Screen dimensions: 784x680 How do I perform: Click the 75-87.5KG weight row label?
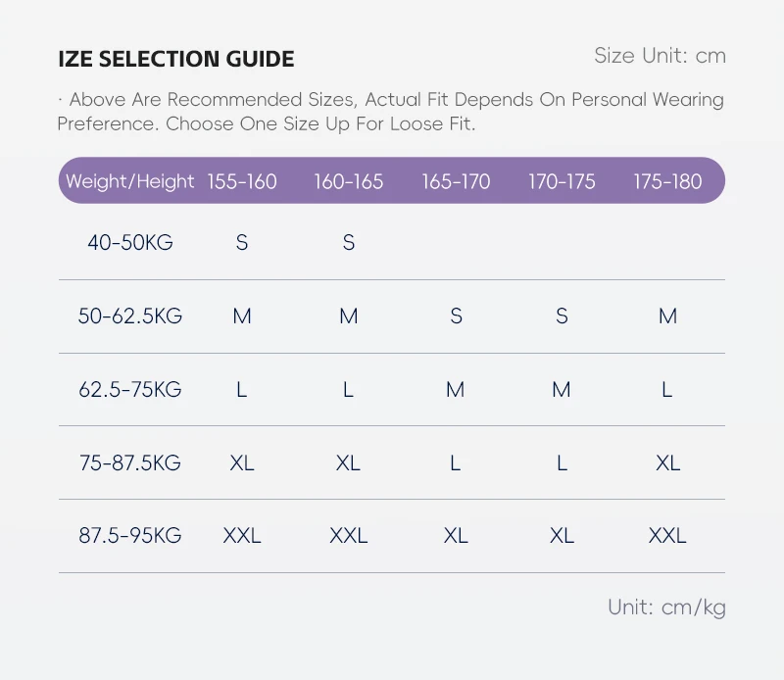pos(130,463)
